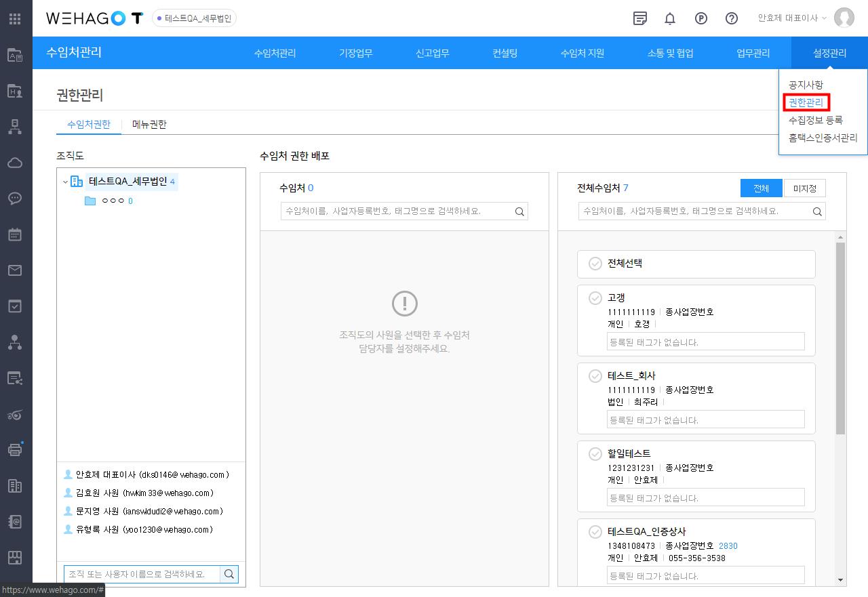This screenshot has height=597, width=868.
Task: Check the 전체선택 select-all checkbox
Action: tap(595, 264)
